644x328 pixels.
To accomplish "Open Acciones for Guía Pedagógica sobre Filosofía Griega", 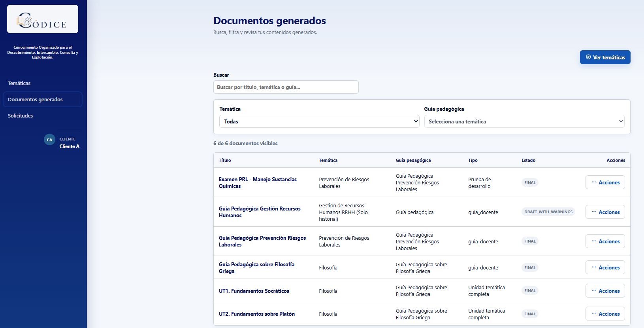I will [605, 267].
